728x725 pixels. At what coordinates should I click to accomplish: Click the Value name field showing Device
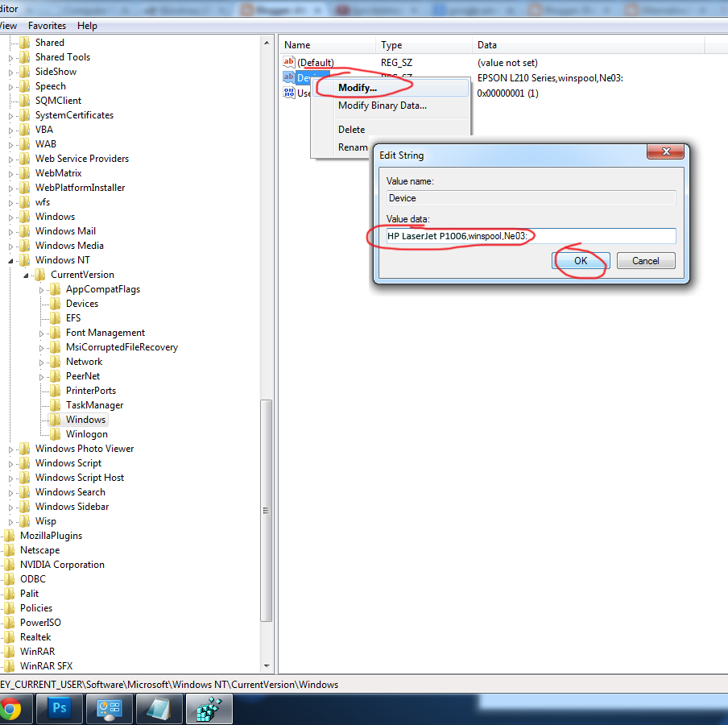point(531,198)
